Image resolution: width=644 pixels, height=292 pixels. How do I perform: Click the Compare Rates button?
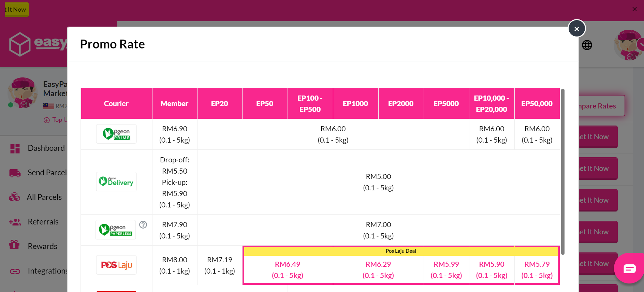(602, 106)
